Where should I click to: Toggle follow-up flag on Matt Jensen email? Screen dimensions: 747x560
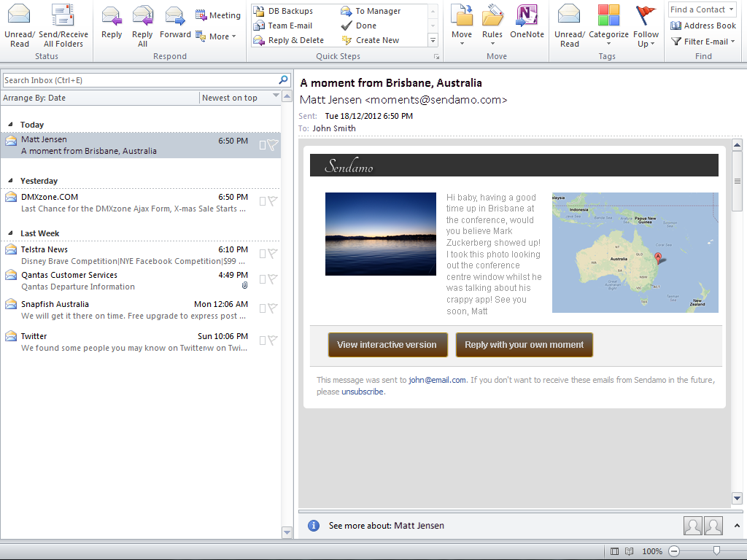(x=272, y=145)
